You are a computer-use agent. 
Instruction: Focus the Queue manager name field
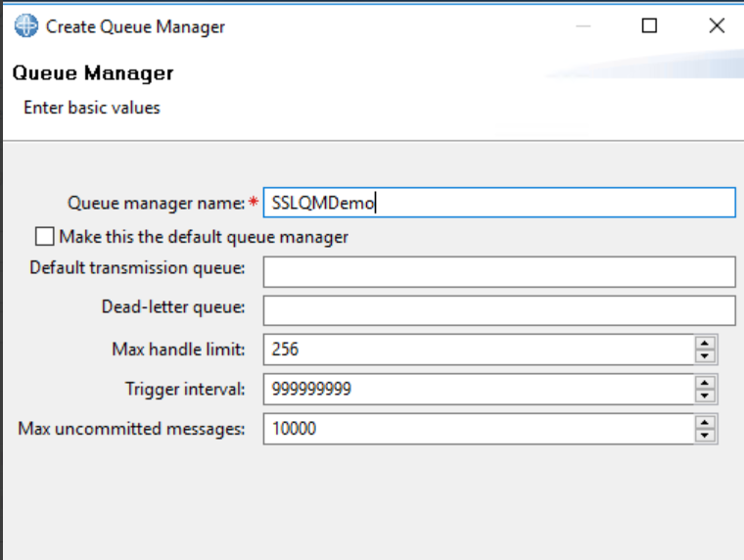click(499, 203)
